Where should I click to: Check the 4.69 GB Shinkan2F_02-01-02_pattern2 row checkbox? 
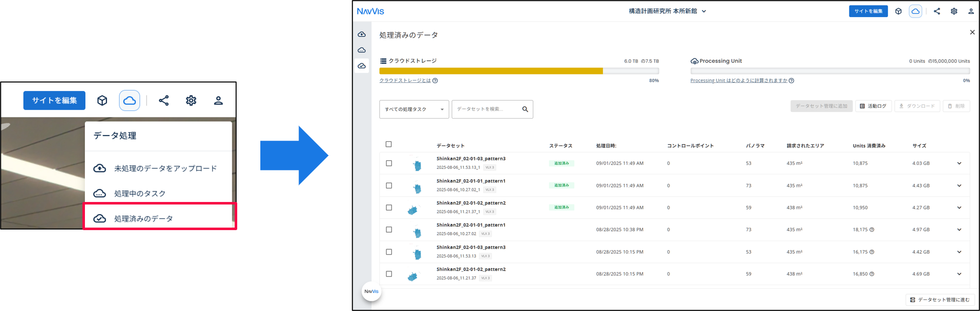pos(388,274)
